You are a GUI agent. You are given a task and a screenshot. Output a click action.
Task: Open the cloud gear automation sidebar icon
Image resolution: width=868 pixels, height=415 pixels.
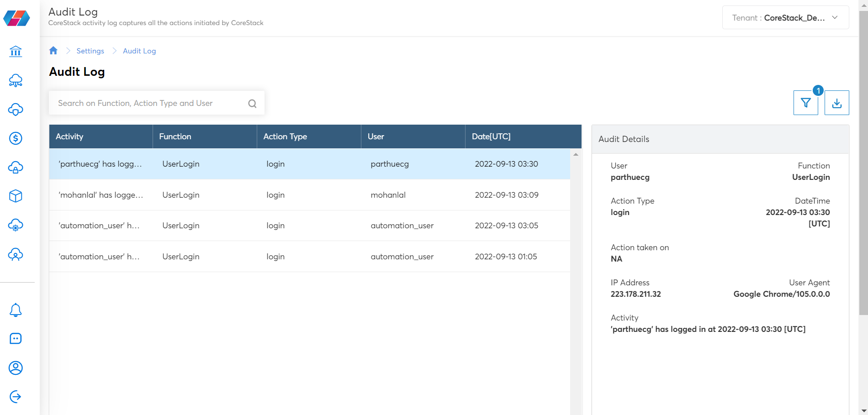coord(16,226)
